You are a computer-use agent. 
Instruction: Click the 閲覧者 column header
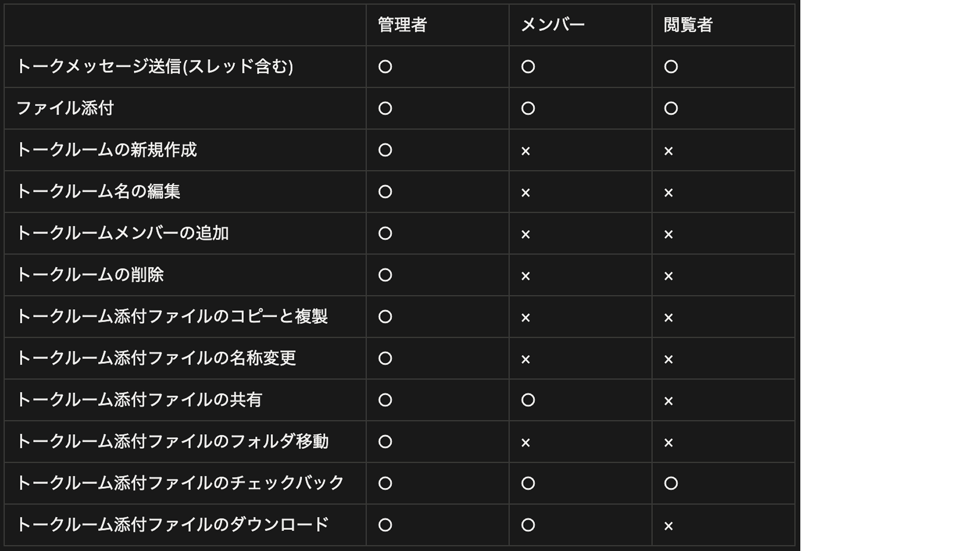688,24
